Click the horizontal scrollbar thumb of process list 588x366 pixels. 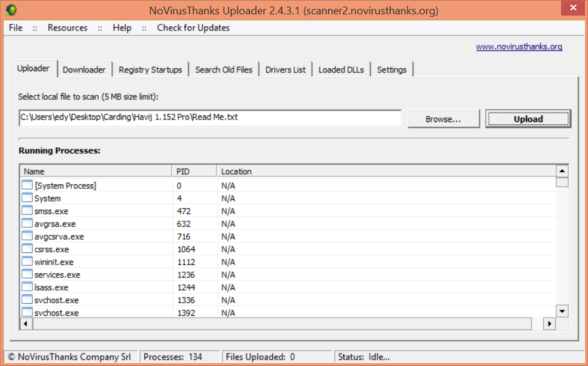(282, 324)
